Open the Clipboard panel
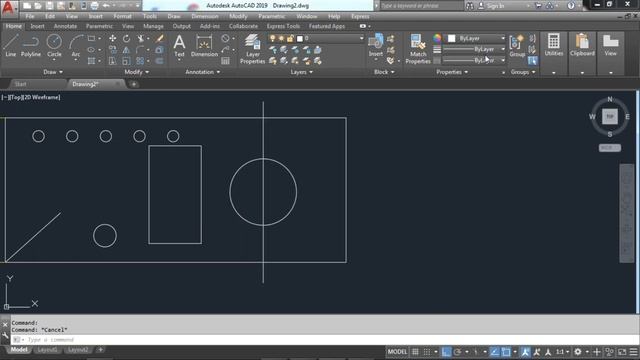The width and height of the screenshot is (640, 360). pos(582,46)
